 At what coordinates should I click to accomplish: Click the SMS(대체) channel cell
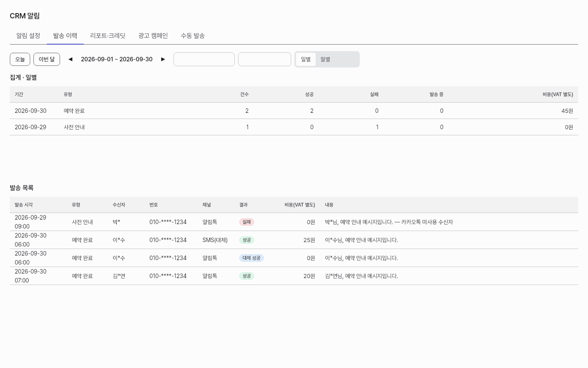(x=215, y=240)
